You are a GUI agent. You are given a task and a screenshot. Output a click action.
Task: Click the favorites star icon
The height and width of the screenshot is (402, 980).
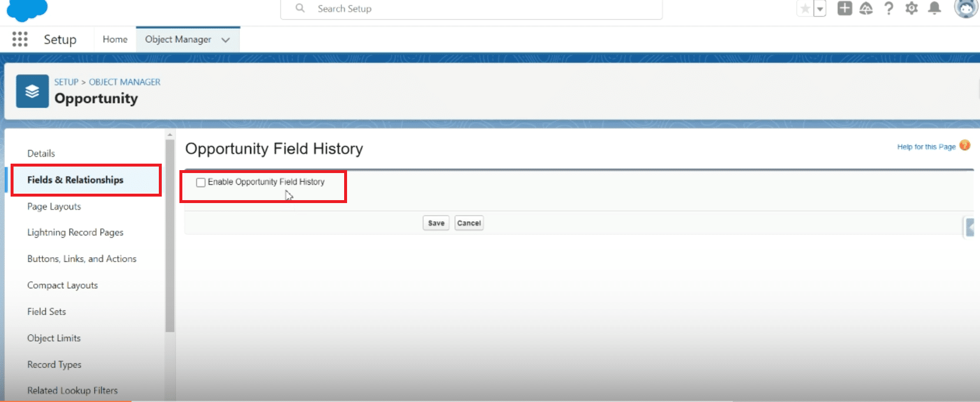[x=805, y=9]
